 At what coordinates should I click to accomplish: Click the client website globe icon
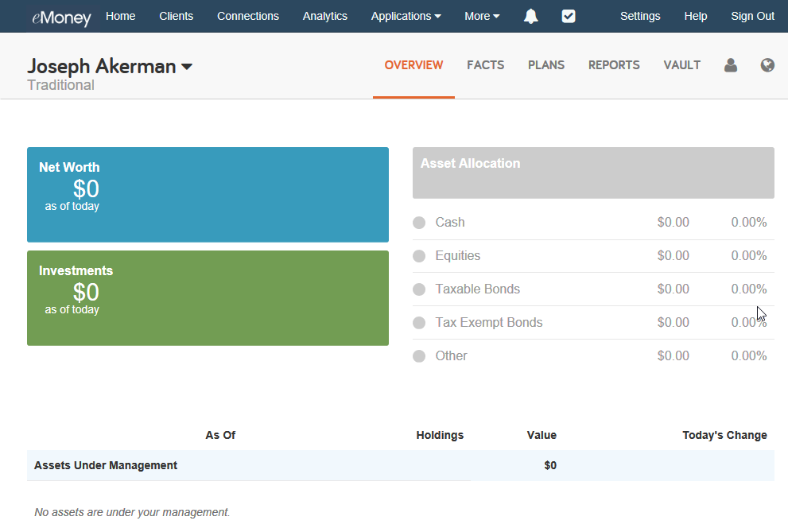[x=767, y=65]
